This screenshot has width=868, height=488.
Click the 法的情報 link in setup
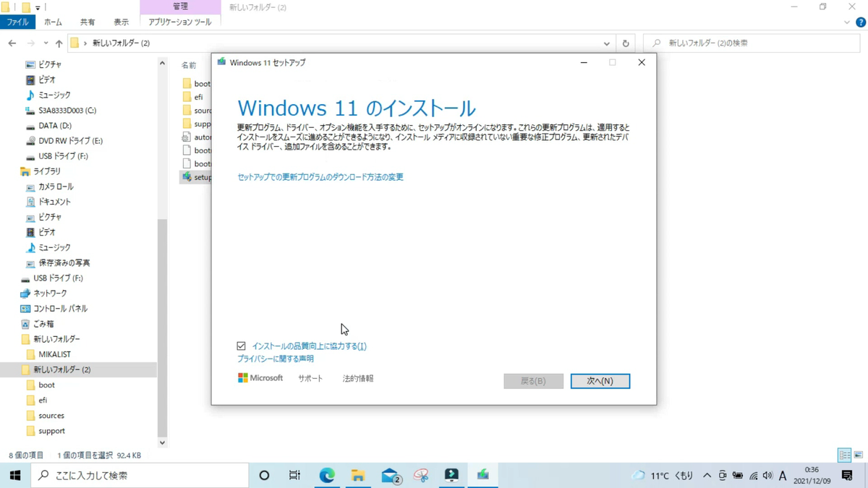[x=358, y=378]
